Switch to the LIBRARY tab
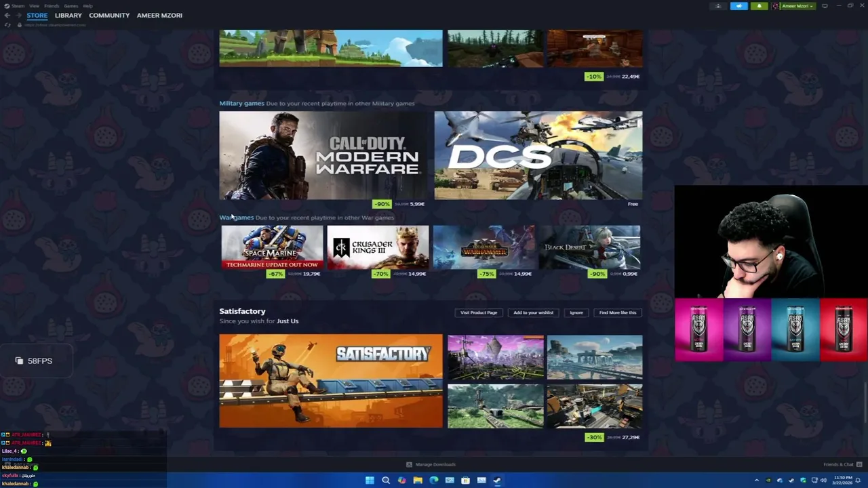The width and height of the screenshot is (868, 488). point(68,15)
